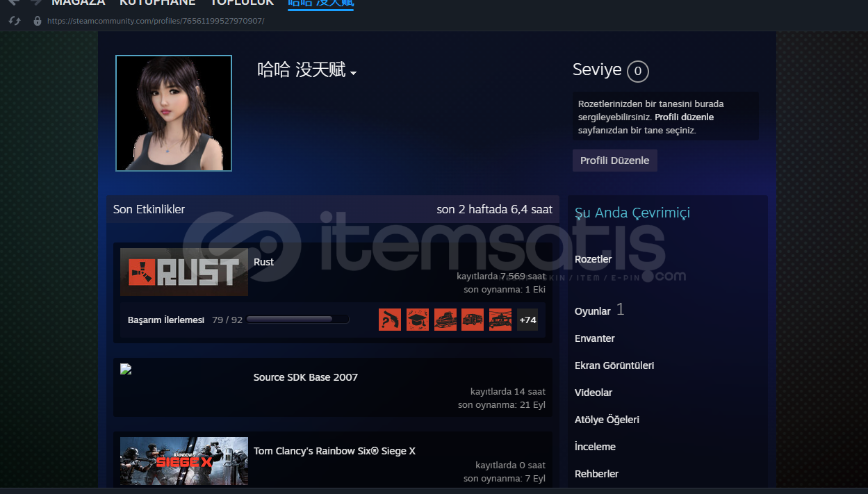Click the profile avatar picture
Image resolution: width=868 pixels, height=494 pixels.
tap(174, 113)
